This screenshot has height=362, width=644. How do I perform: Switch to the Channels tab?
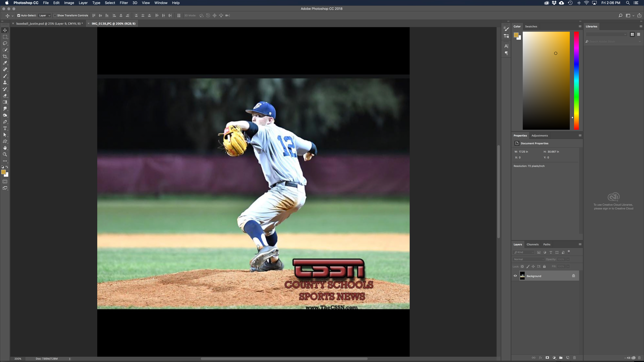coord(532,244)
